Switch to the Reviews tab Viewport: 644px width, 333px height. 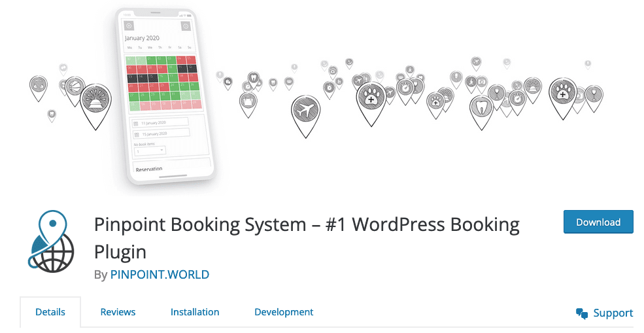118,312
